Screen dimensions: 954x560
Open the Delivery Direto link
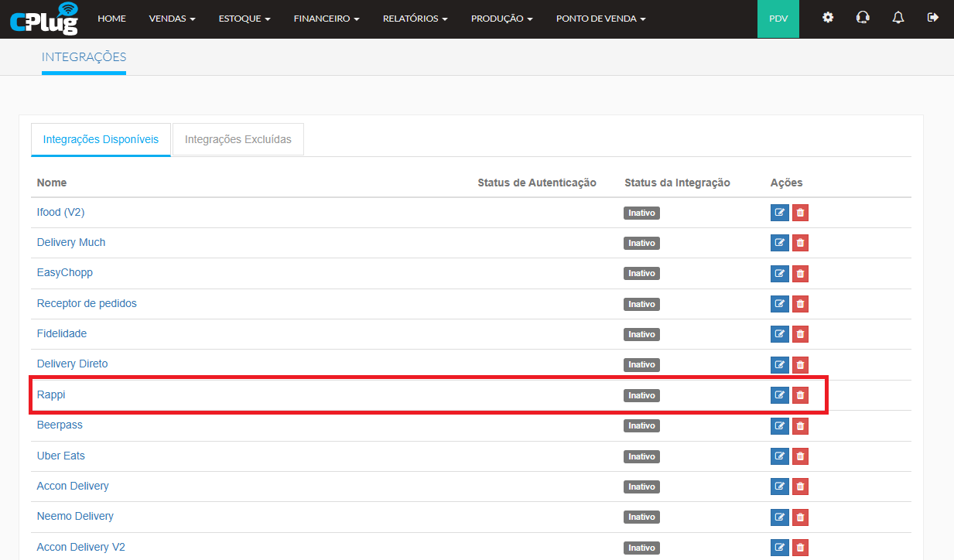pos(73,364)
